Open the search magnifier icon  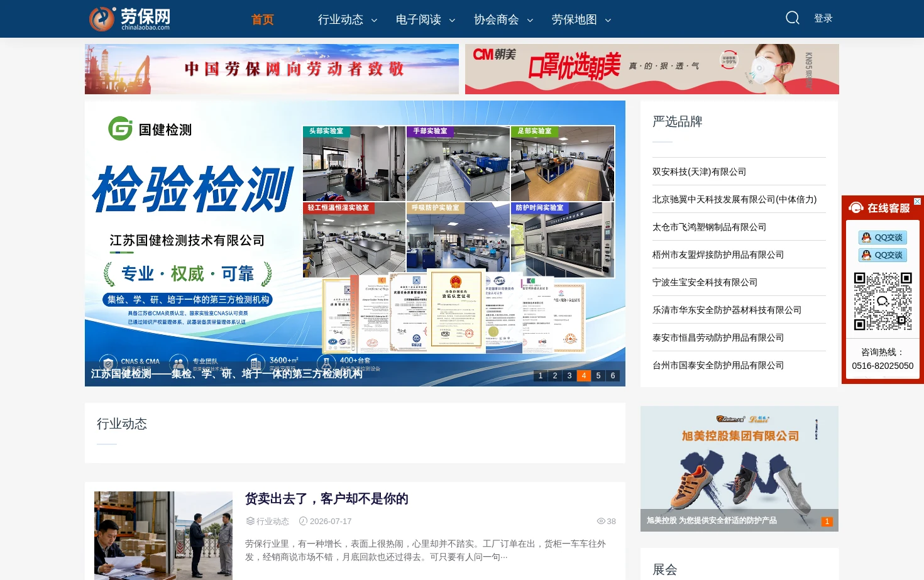pos(793,18)
